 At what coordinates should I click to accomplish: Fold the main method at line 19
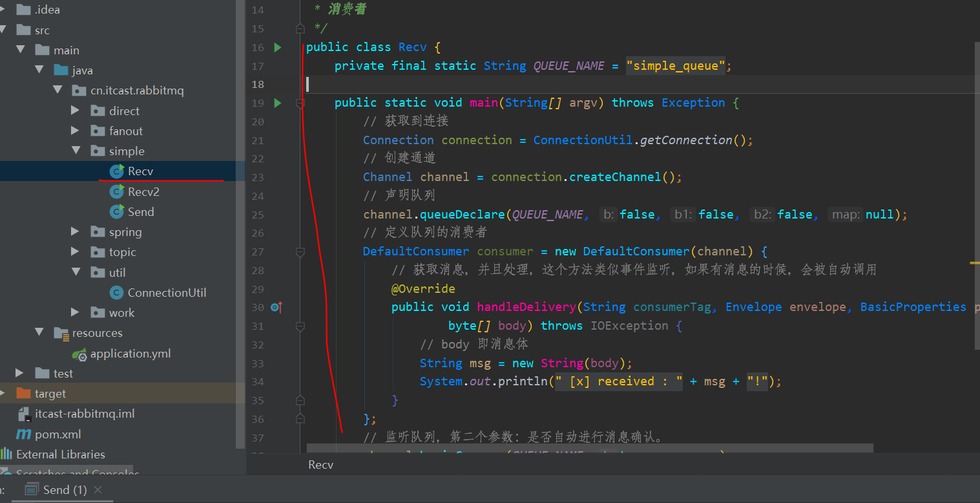(300, 103)
